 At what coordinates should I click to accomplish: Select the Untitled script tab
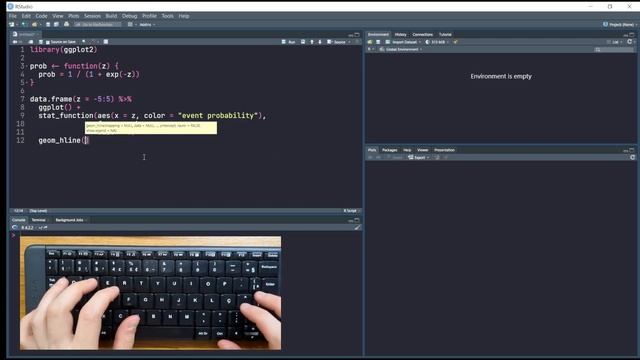26,34
